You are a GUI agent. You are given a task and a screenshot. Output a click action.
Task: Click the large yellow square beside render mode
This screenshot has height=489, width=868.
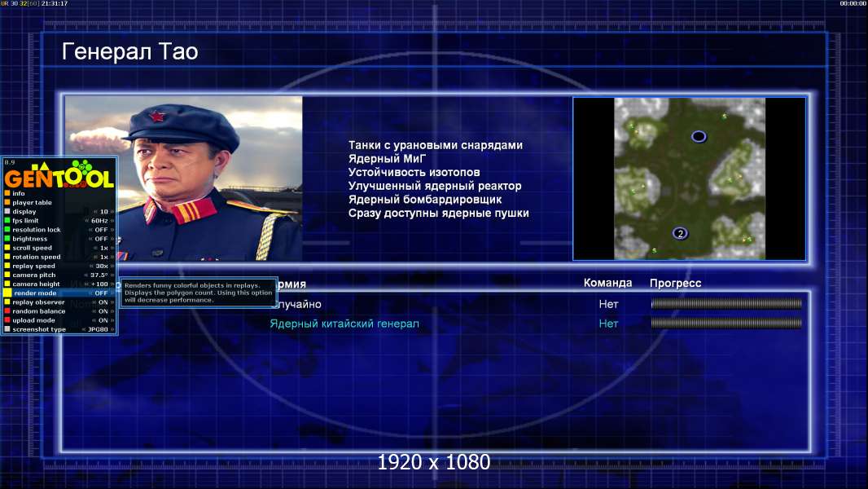pyautogui.click(x=7, y=293)
